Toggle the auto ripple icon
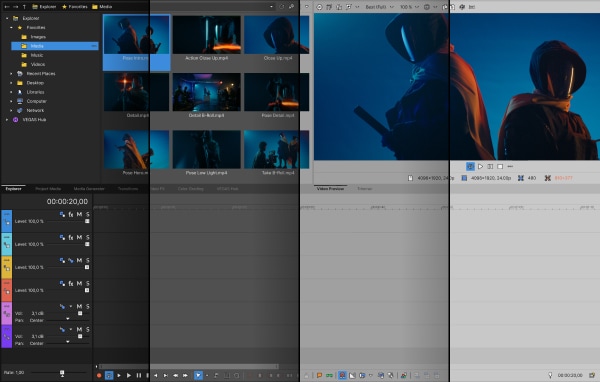Screen dimensions: 600x382 click(362, 376)
